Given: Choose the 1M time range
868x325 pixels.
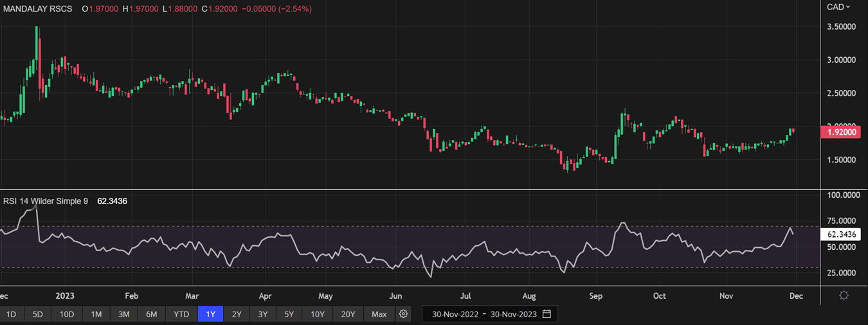Looking at the screenshot, I should [96, 314].
